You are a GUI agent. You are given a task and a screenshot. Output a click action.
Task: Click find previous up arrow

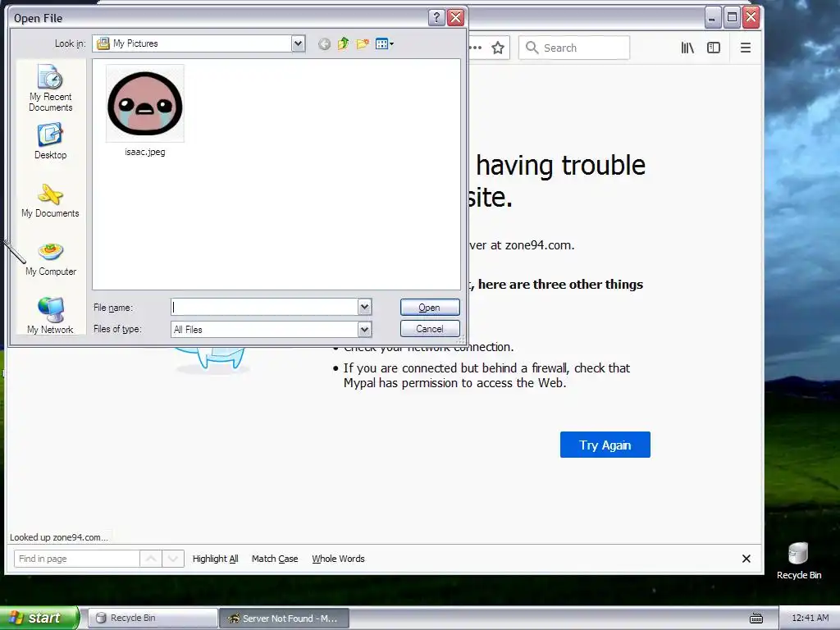tap(151, 558)
